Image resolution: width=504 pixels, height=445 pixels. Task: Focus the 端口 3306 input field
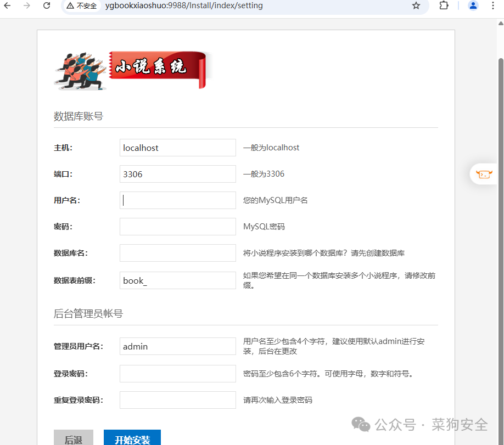pyautogui.click(x=178, y=174)
